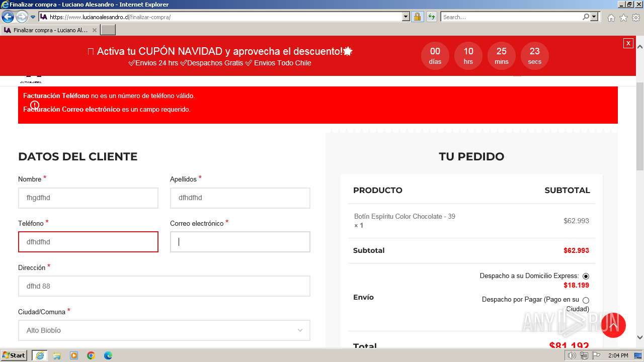Click the 2:04 PM system clock
This screenshot has width=644, height=362.
(618, 355)
